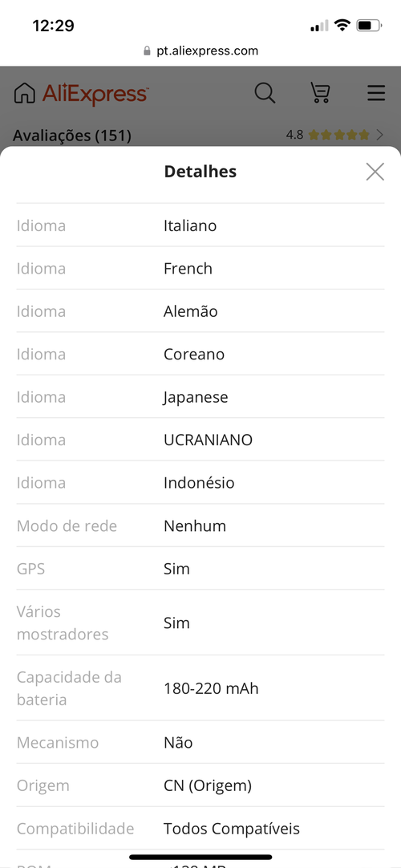Open the shopping cart icon
The image size is (401, 868).
(320, 92)
